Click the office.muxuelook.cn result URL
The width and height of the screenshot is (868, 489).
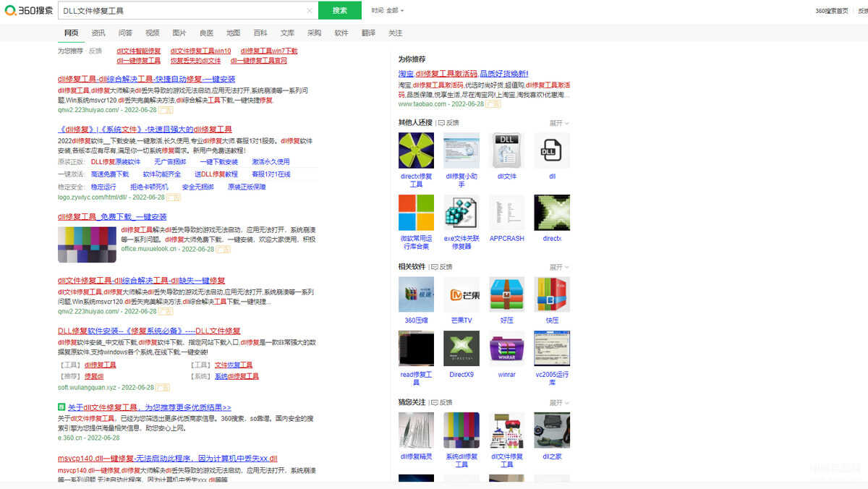(x=149, y=249)
